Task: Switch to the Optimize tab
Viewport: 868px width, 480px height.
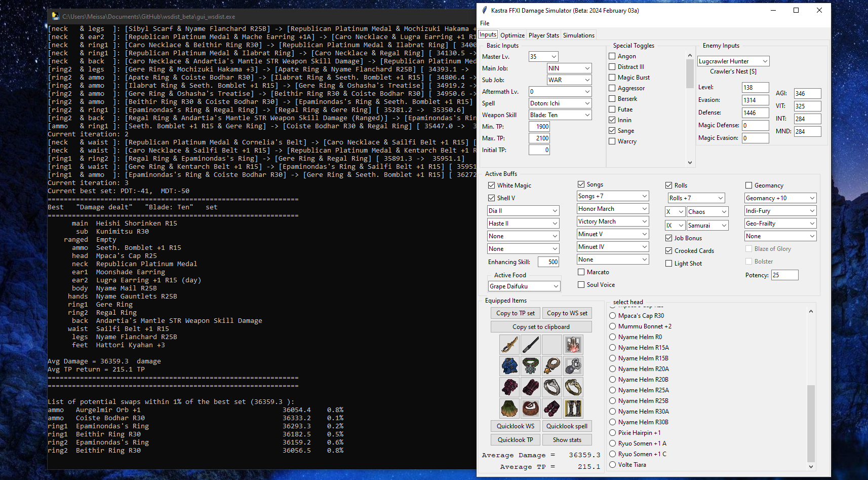Action: point(512,35)
